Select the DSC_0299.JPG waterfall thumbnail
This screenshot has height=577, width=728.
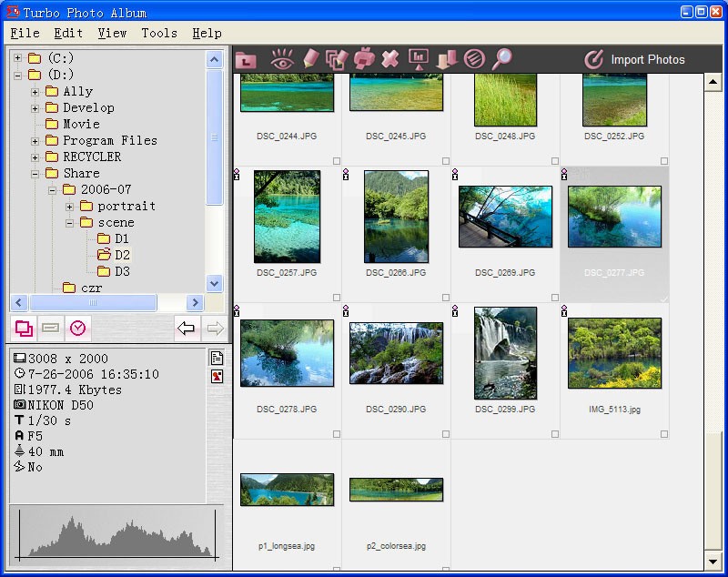pyautogui.click(x=505, y=353)
